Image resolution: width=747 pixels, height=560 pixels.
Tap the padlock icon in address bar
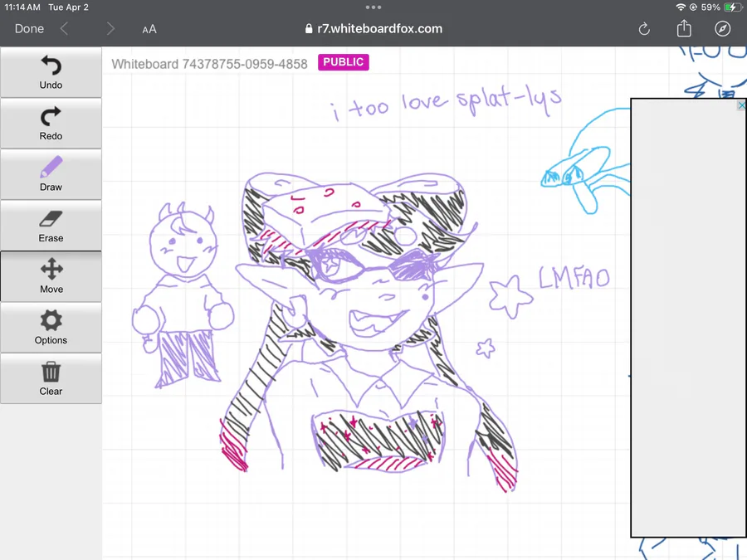(309, 28)
